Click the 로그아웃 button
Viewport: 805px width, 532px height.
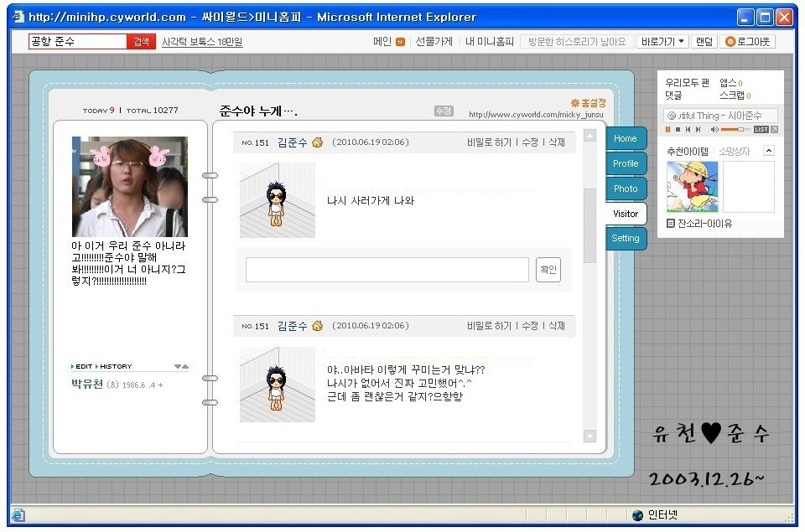coord(747,42)
